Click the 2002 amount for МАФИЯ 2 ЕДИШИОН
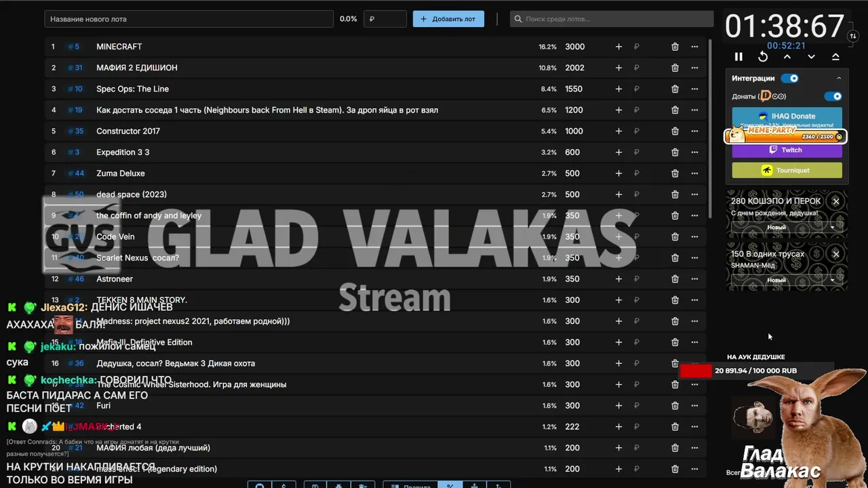The height and width of the screenshot is (488, 868). tap(574, 68)
